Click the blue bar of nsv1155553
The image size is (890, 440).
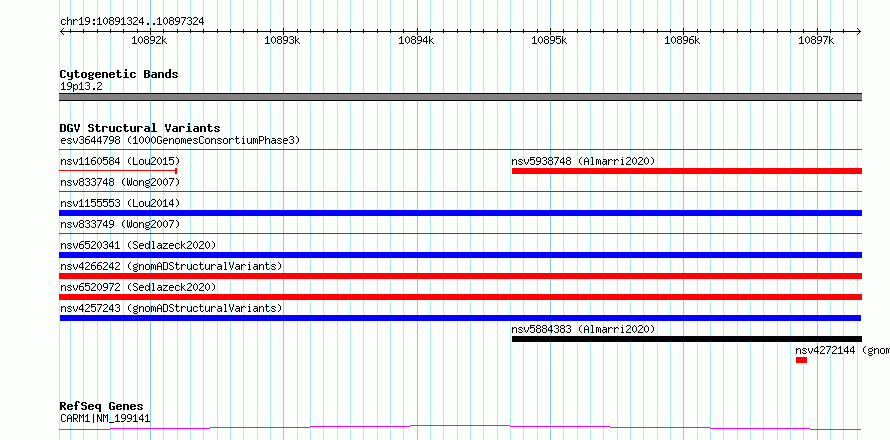point(461,213)
